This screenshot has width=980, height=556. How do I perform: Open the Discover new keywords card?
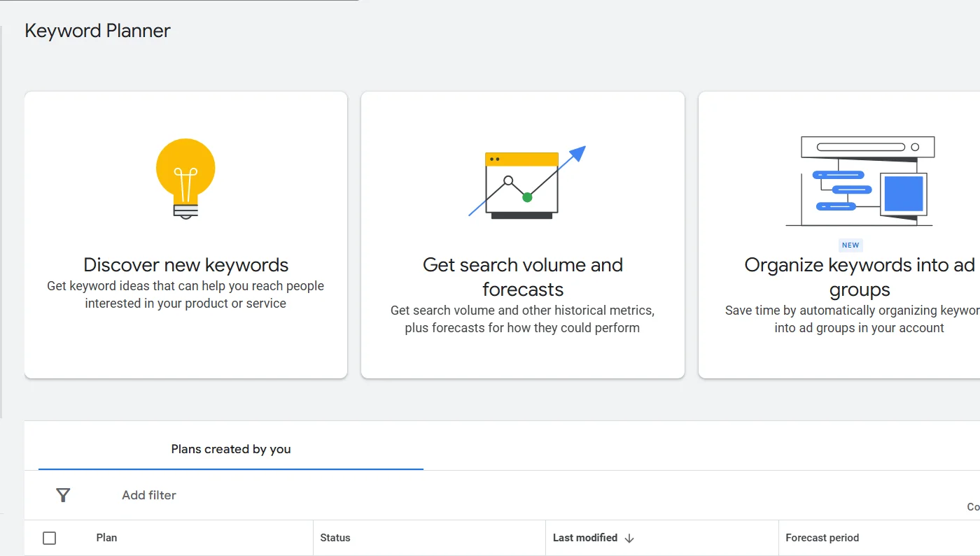[186, 235]
